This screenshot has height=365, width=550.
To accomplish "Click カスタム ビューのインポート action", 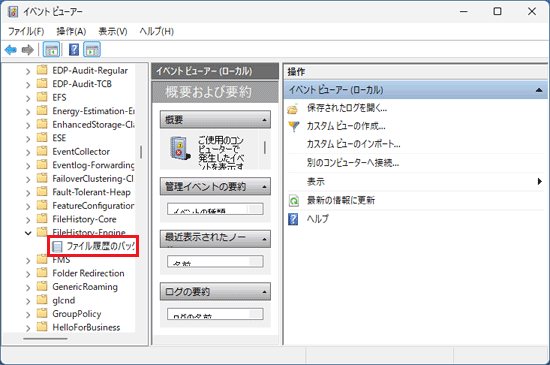I will point(354,144).
